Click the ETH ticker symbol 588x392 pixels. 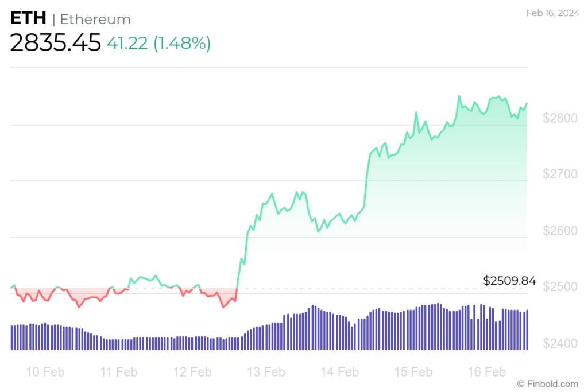(28, 18)
